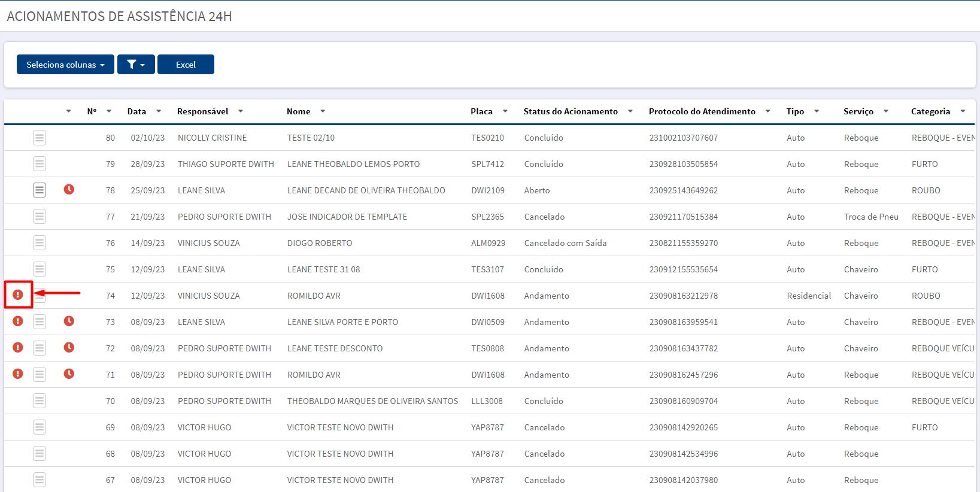Select plate ALM0929
This screenshot has width=980, height=492.
[488, 243]
